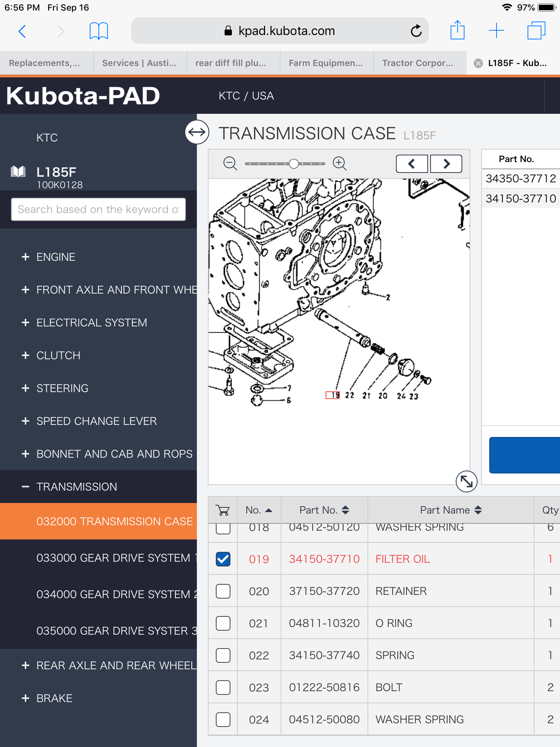
Task: Switch to Tractor Corpor... tab
Action: coord(420,63)
